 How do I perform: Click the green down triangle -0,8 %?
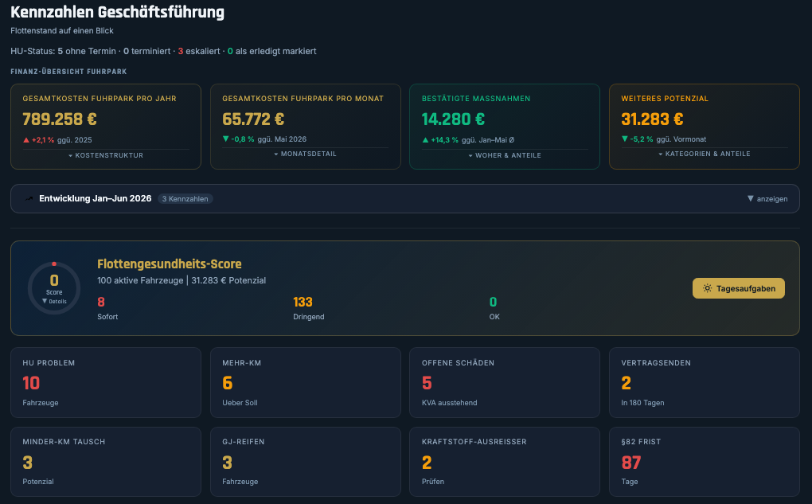coord(225,139)
